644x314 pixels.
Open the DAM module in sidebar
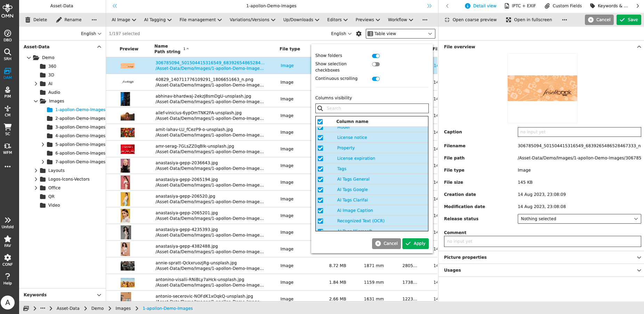(x=8, y=73)
